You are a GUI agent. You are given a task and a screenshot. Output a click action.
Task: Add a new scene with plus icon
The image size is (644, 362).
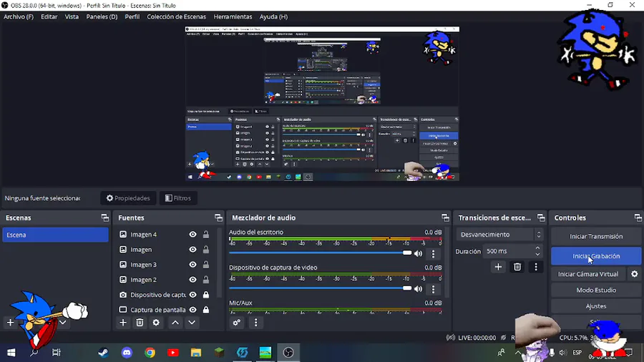(x=10, y=323)
